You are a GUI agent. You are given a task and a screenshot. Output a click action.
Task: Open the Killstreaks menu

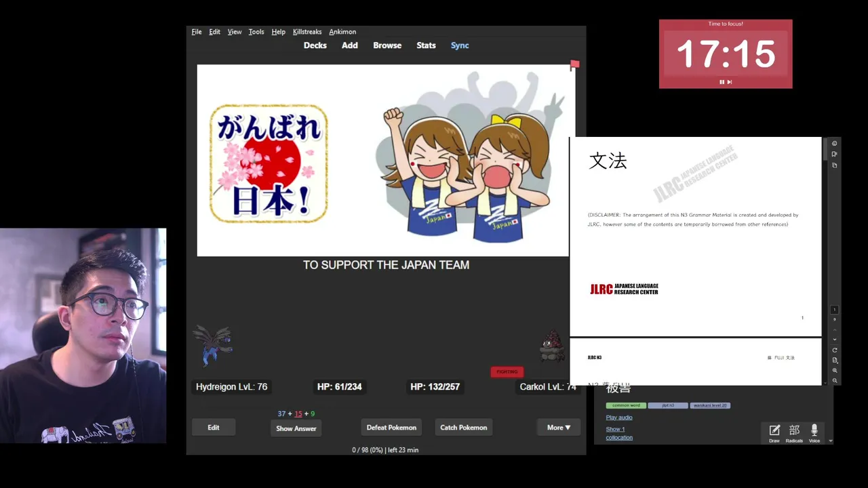point(307,32)
